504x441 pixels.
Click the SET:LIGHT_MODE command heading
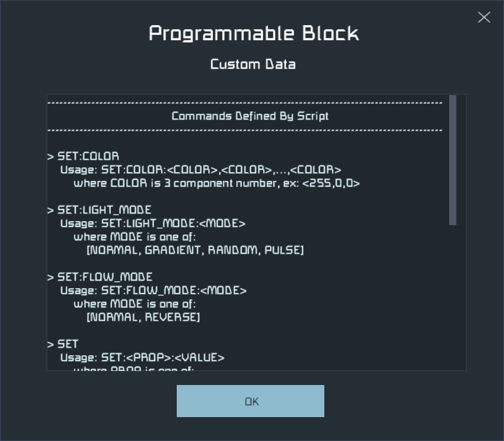pos(99,210)
